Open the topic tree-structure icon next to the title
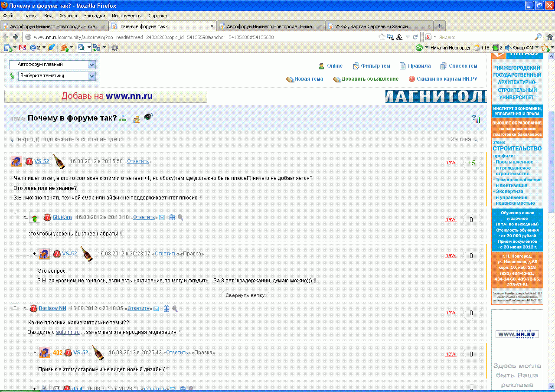The image size is (555, 392). click(123, 118)
